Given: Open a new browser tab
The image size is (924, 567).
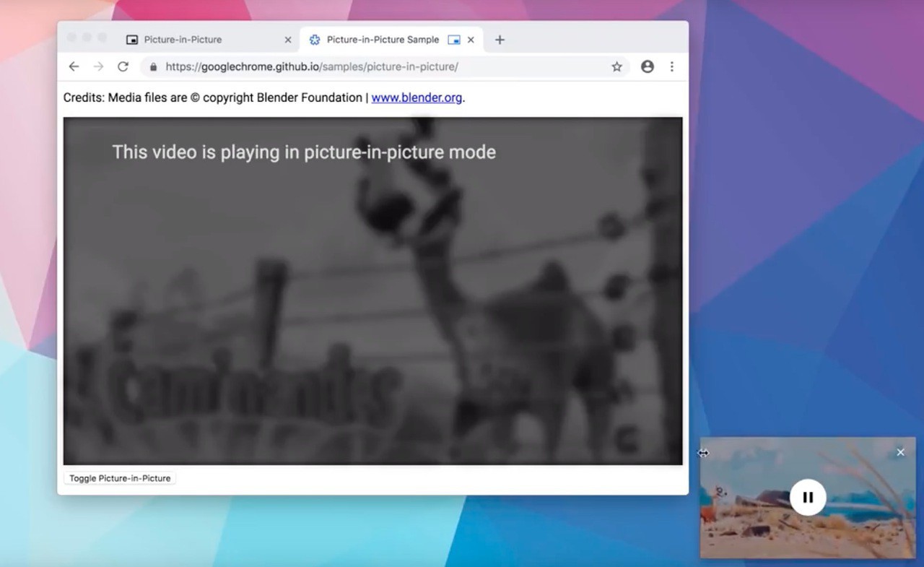Looking at the screenshot, I should 500,40.
